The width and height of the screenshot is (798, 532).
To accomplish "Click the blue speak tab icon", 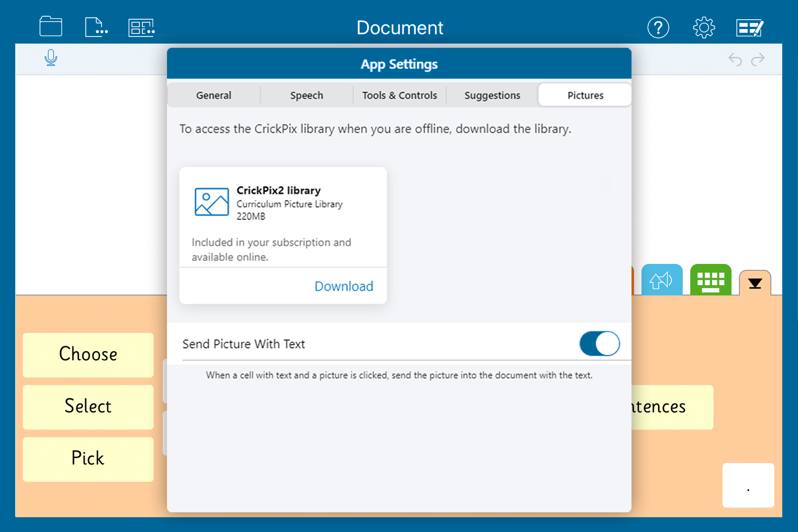I will click(x=662, y=280).
